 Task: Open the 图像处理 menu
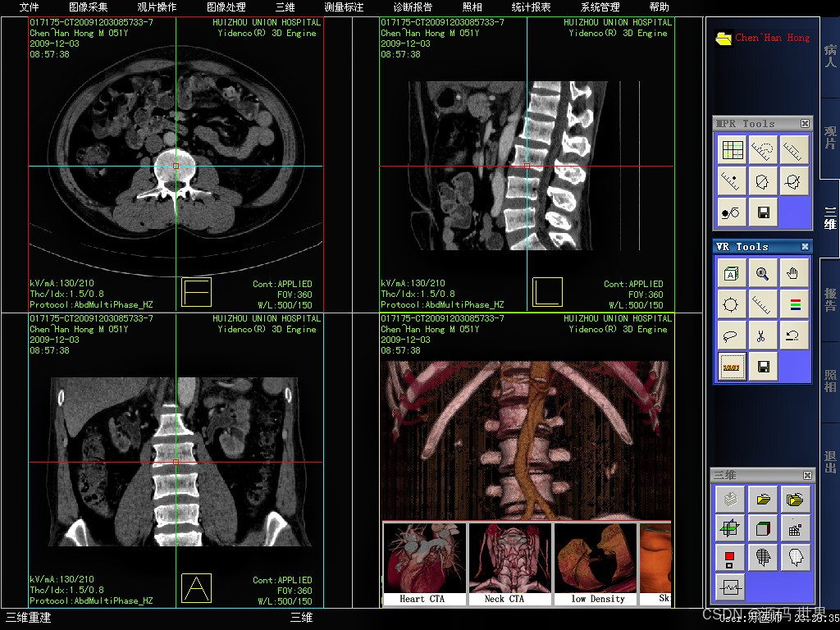pos(226,7)
